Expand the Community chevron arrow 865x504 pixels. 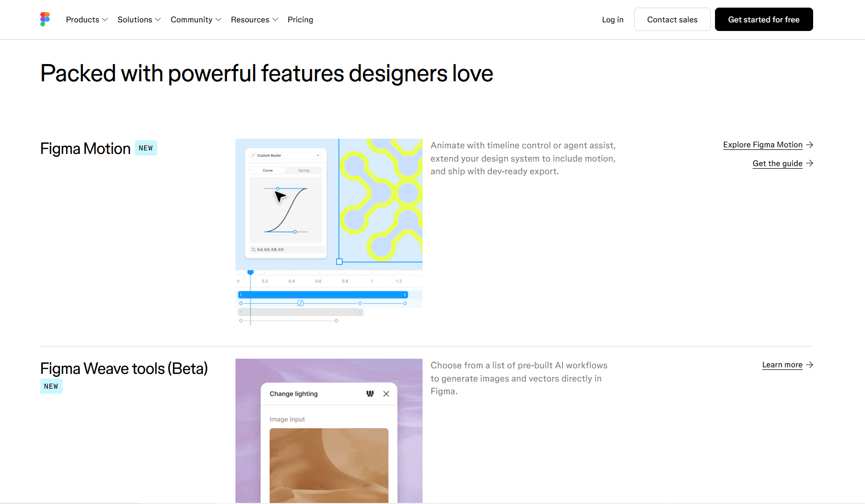(x=218, y=20)
